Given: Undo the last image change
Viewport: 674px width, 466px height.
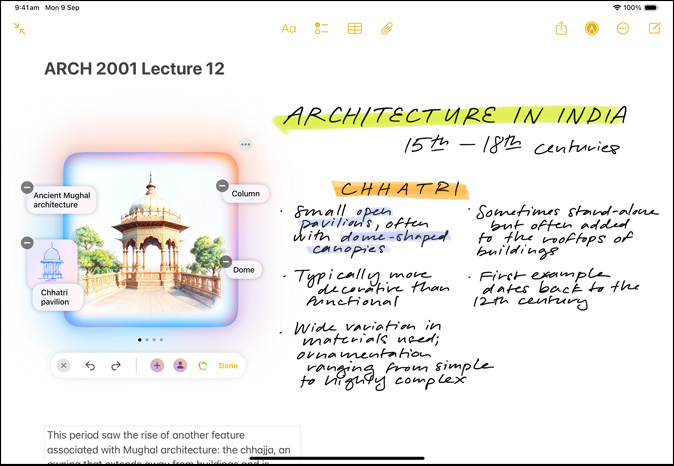Looking at the screenshot, I should click(x=90, y=366).
